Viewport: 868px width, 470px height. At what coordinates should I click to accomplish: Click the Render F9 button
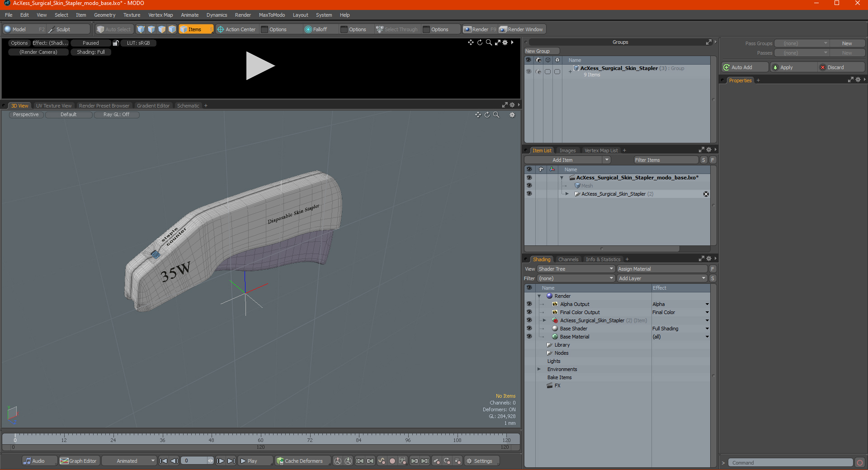tap(480, 29)
